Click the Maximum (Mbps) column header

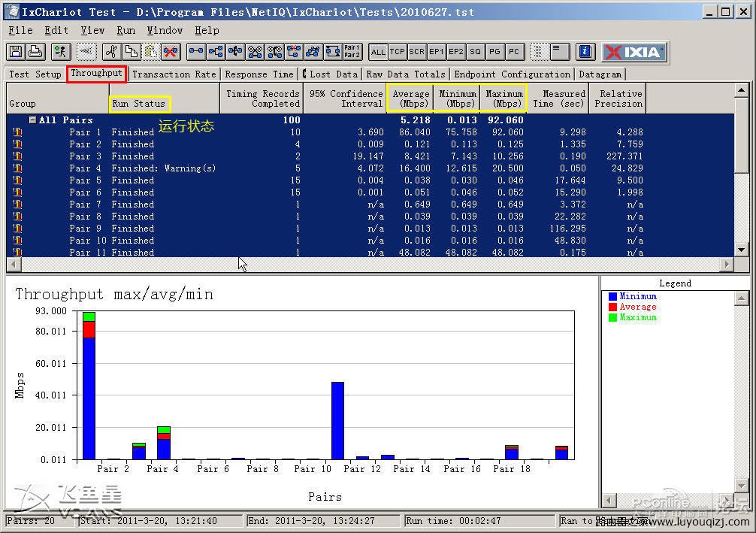tap(503, 98)
